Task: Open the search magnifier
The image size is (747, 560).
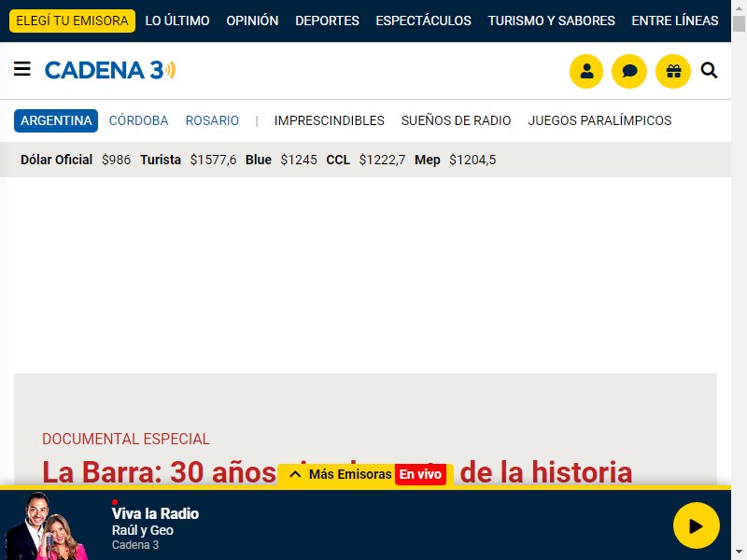Action: [709, 71]
